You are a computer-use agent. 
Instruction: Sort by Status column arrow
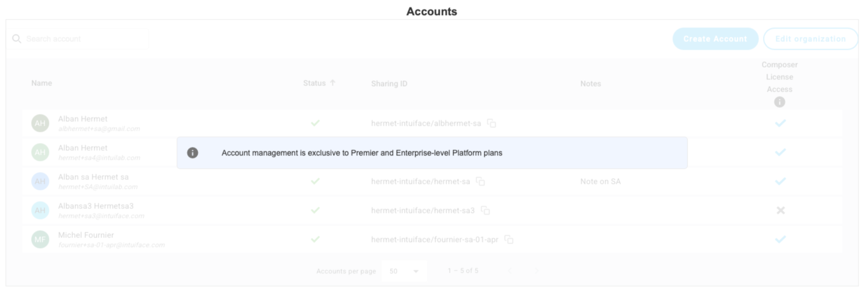pyautogui.click(x=333, y=83)
